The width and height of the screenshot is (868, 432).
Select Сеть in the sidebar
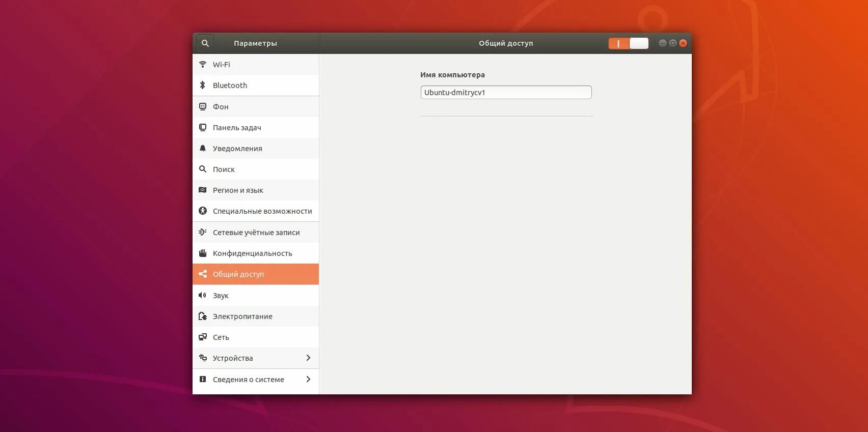point(256,337)
